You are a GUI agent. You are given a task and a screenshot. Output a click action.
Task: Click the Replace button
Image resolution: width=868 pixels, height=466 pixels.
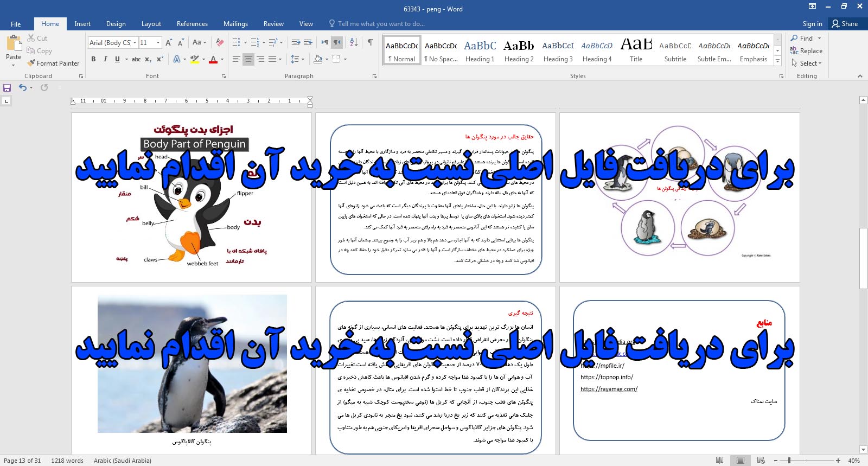[x=807, y=51]
